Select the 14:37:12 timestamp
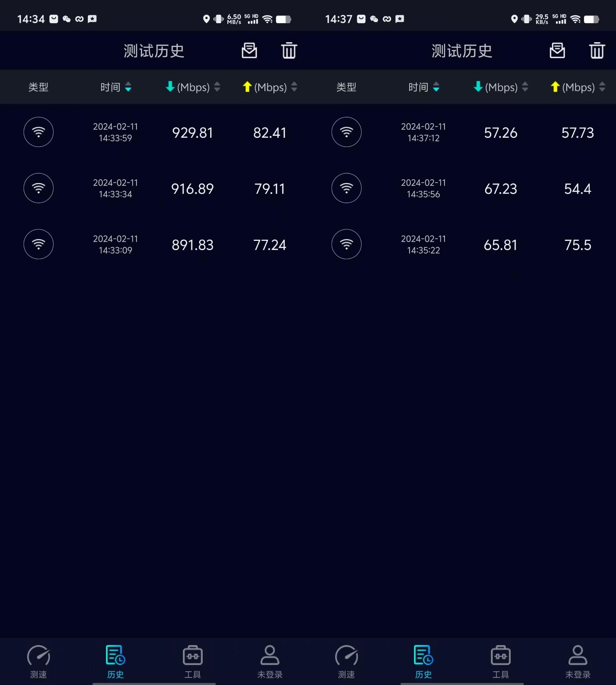 tap(424, 132)
